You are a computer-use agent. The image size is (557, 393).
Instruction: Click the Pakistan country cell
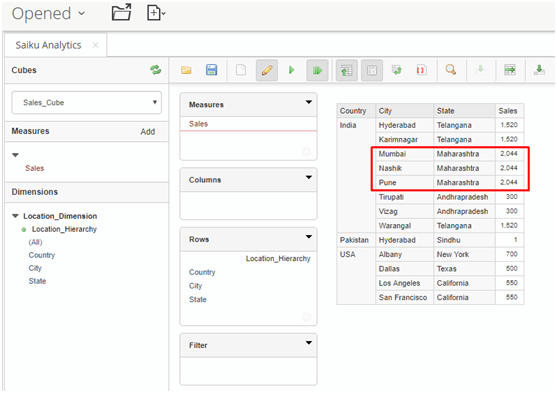coord(356,240)
